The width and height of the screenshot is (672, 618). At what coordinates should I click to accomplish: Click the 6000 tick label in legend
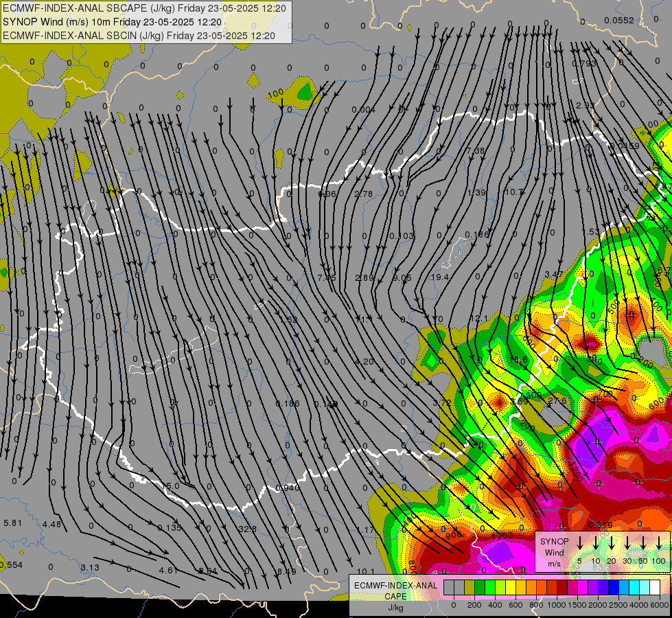click(660, 605)
